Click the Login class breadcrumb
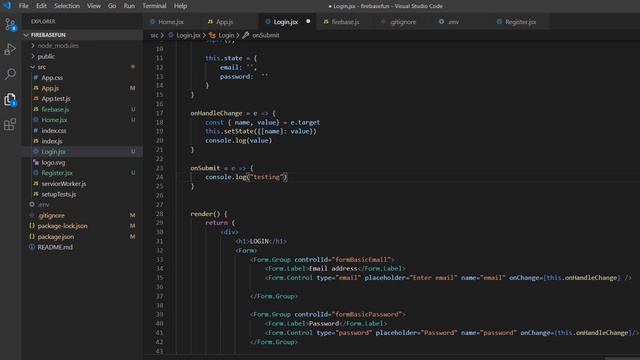 coord(222,36)
